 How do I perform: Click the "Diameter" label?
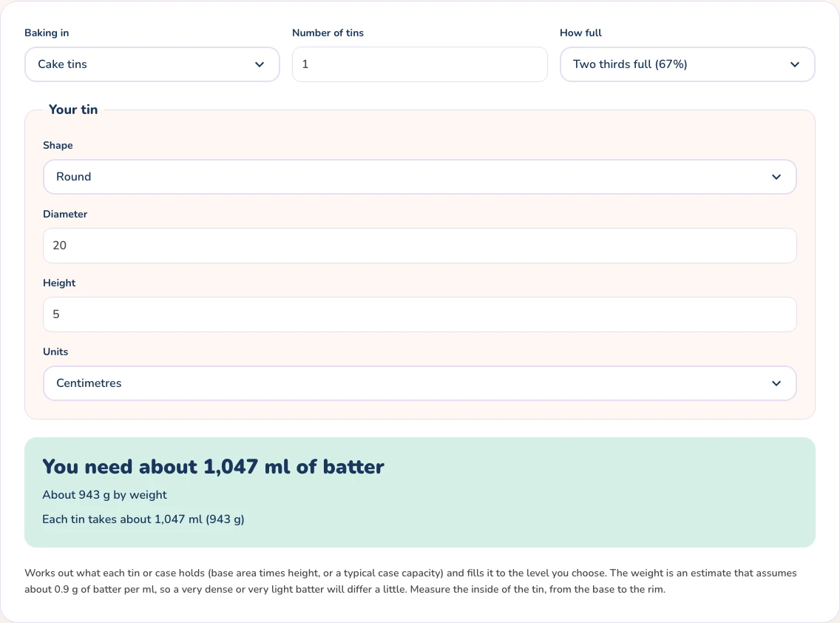(x=65, y=214)
